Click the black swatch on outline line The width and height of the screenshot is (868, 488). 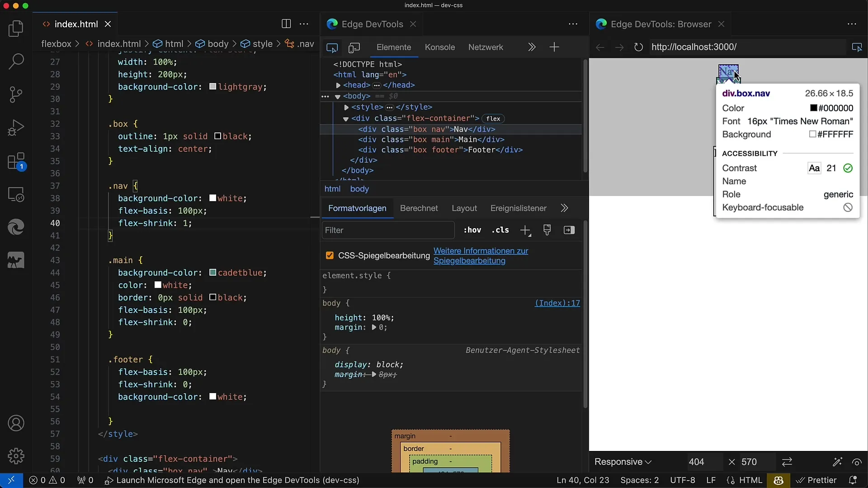point(218,136)
